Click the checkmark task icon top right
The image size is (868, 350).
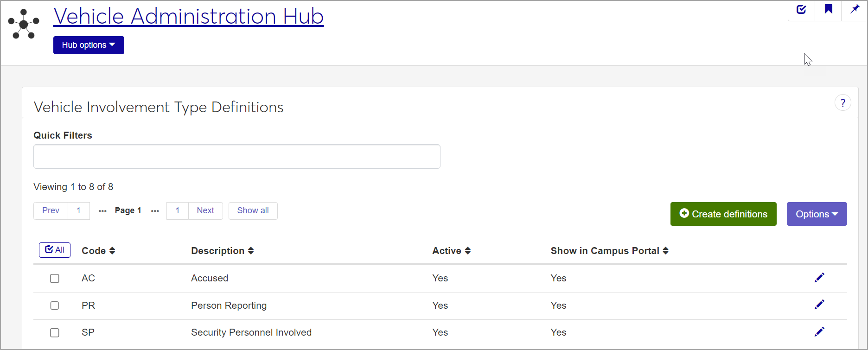[801, 10]
